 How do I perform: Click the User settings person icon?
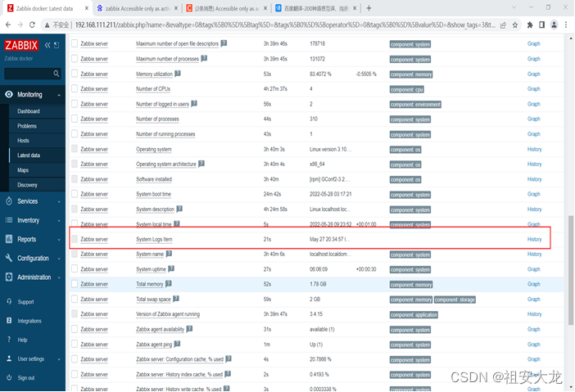(x=9, y=358)
